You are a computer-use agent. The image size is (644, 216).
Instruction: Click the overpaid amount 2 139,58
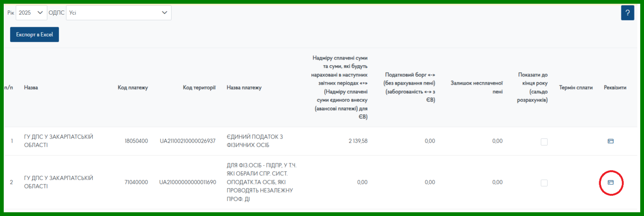(358, 141)
